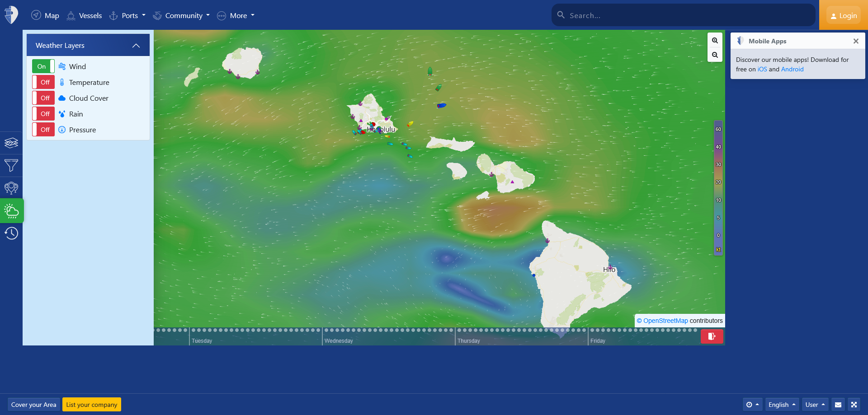Click the kt unit label on wind scale

pyautogui.click(x=718, y=250)
